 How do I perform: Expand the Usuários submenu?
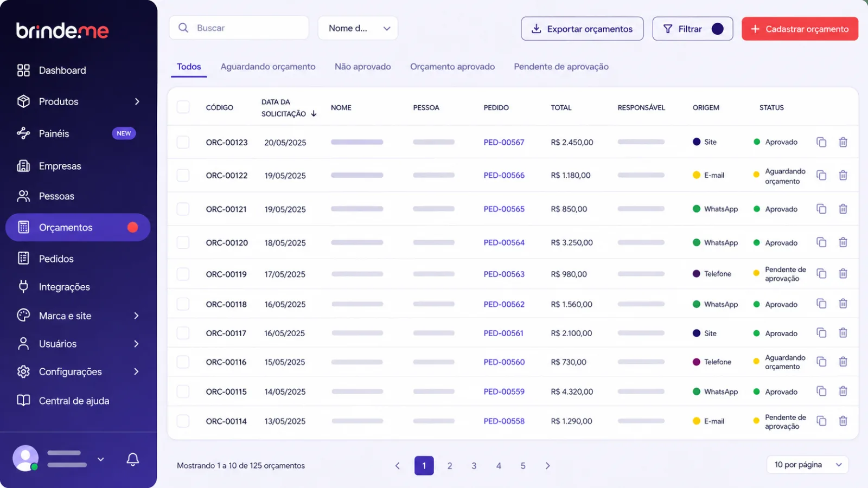[x=137, y=344]
